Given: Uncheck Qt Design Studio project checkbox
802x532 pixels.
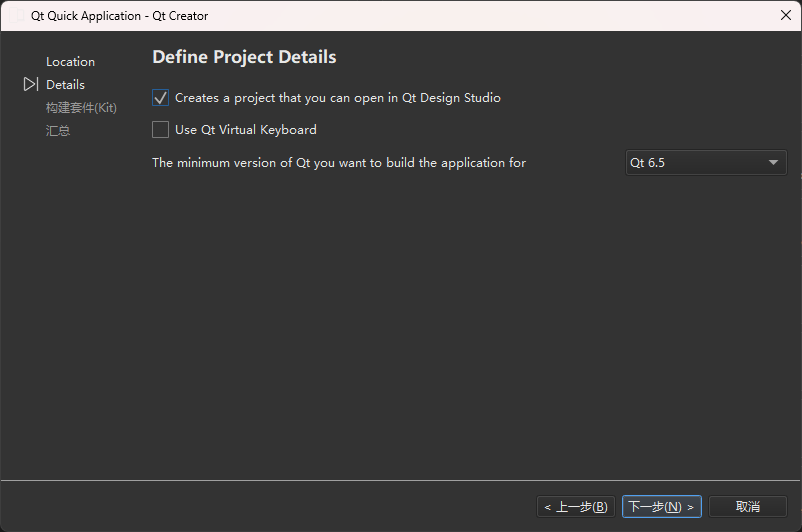Looking at the screenshot, I should point(161,98).
